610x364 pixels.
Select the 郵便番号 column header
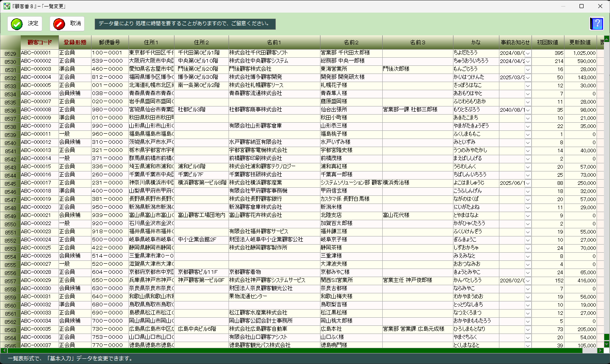tap(110, 42)
